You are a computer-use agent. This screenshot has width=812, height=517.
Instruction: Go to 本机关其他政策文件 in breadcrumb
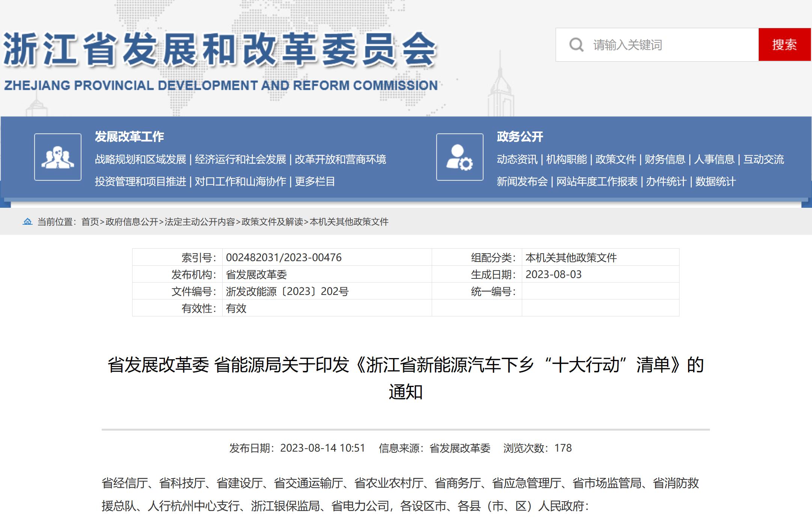coord(349,222)
